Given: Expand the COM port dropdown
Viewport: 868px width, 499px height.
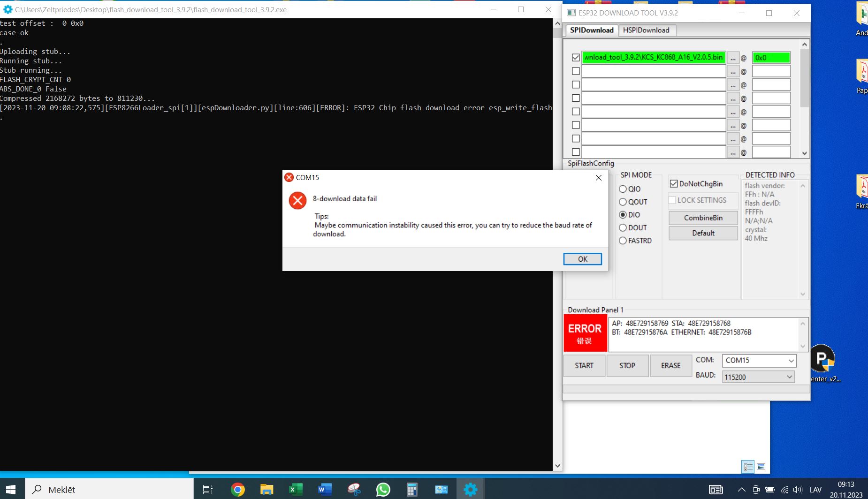Looking at the screenshot, I should click(791, 361).
